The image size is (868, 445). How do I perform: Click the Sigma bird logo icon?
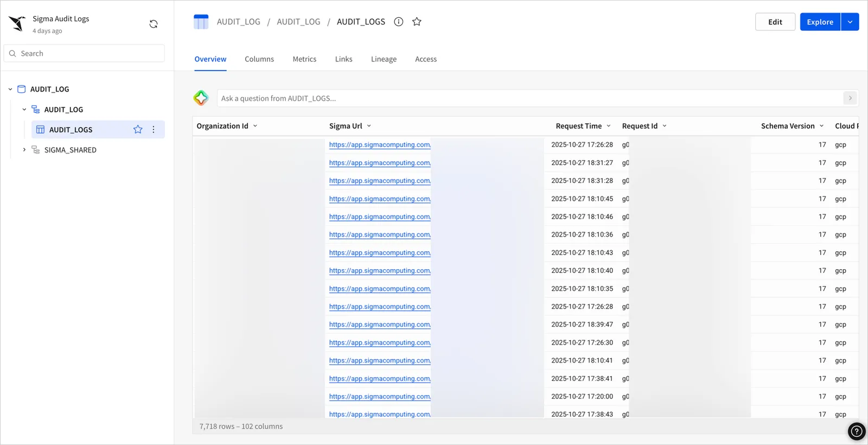tap(17, 23)
